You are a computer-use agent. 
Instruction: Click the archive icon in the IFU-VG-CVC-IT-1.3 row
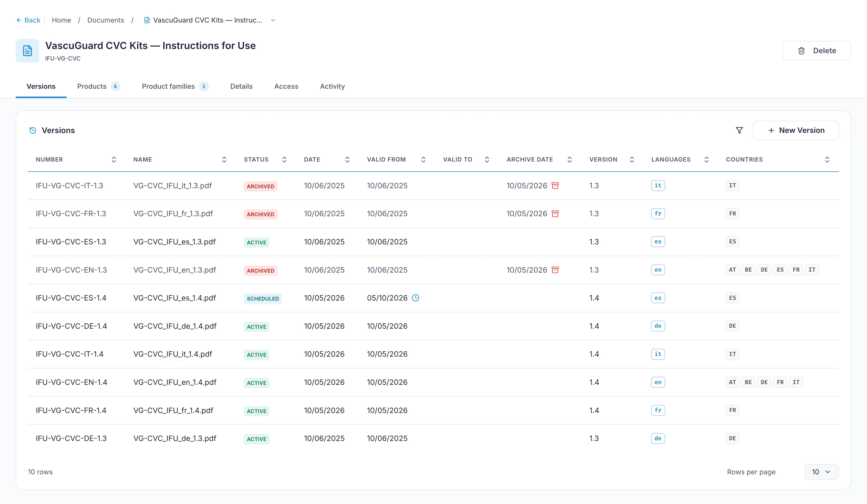pos(555,186)
